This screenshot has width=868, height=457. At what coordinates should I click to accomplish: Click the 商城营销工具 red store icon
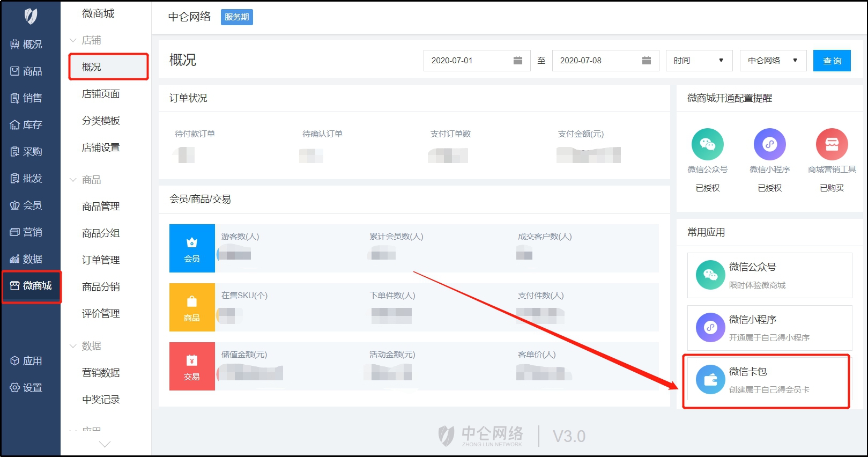pos(832,144)
